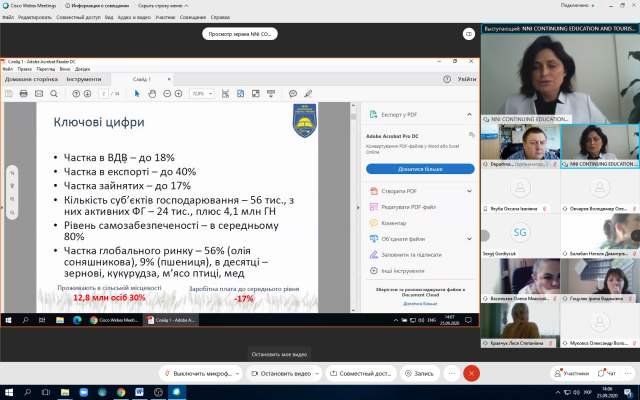The image size is (640, 400).
Task: Click the fit width scrolling icon in Acrobat
Action: (225, 94)
